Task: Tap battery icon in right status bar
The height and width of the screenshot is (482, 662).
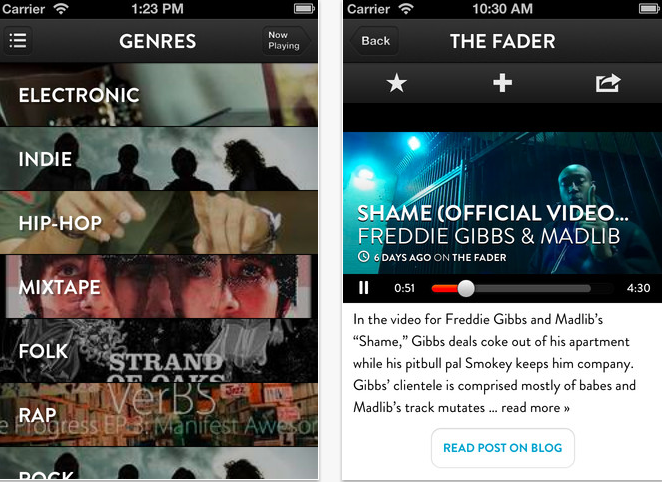Action: pyautogui.click(x=648, y=9)
